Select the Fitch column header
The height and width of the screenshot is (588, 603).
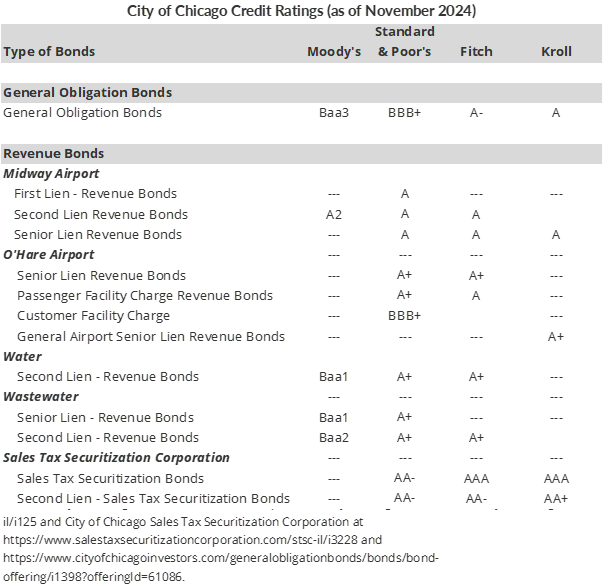tap(476, 52)
